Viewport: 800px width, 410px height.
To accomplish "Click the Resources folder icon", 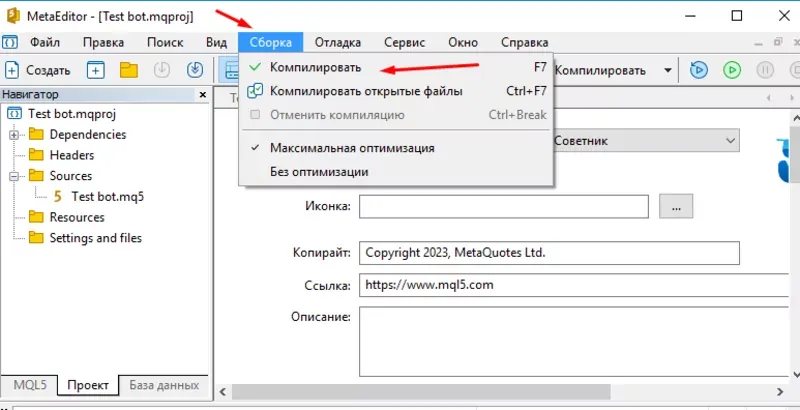I will (36, 217).
